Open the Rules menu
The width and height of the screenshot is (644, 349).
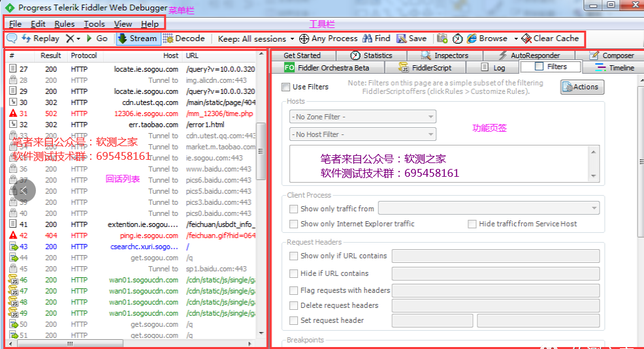[x=65, y=23]
